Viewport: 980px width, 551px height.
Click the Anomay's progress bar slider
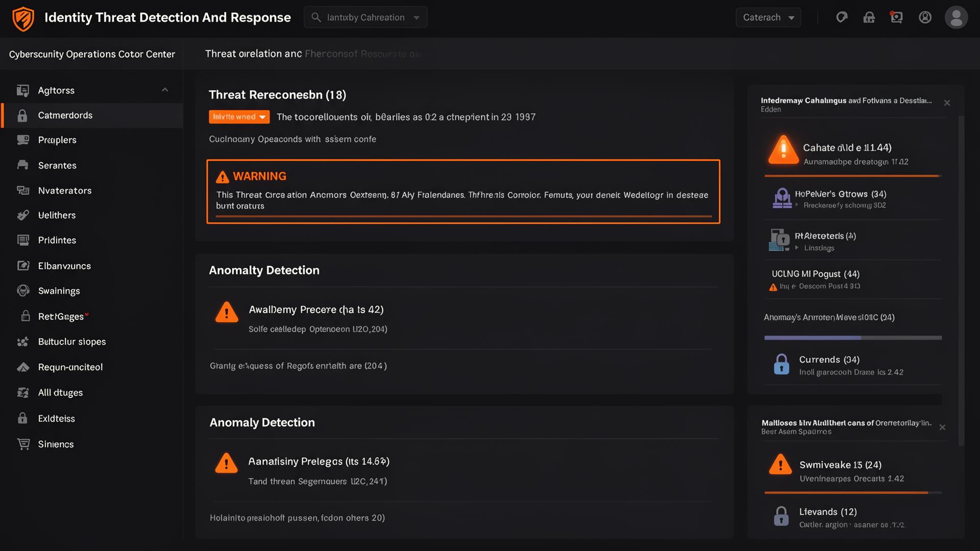click(852, 338)
